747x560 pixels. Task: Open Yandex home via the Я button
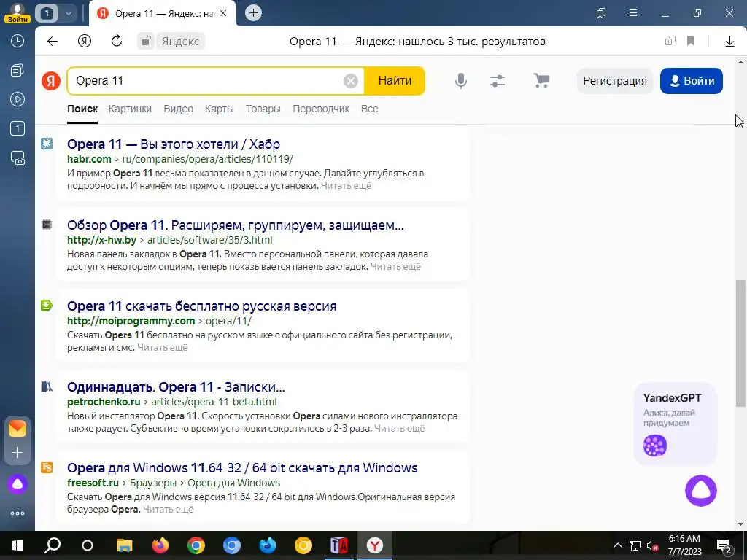click(x=85, y=41)
